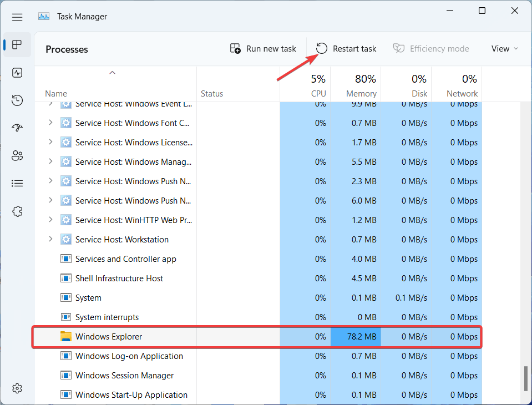Click the Task Manager icon in title bar
Screen dimensions: 532x405
(x=43, y=16)
